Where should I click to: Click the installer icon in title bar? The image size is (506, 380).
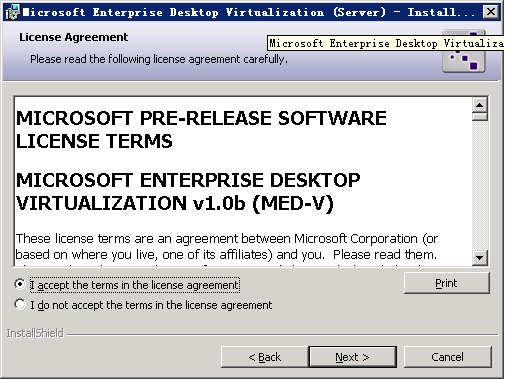click(x=13, y=12)
